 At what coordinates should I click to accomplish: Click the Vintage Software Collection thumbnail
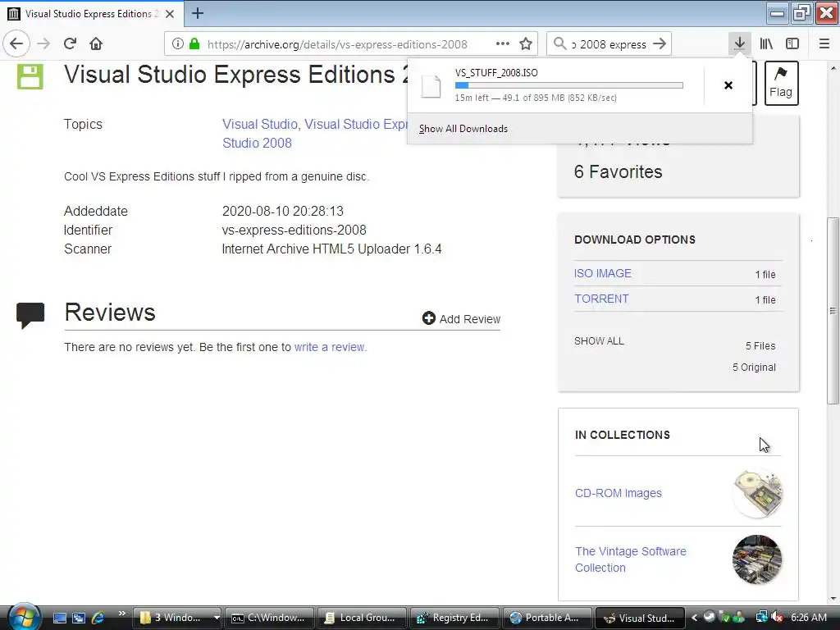click(x=757, y=559)
